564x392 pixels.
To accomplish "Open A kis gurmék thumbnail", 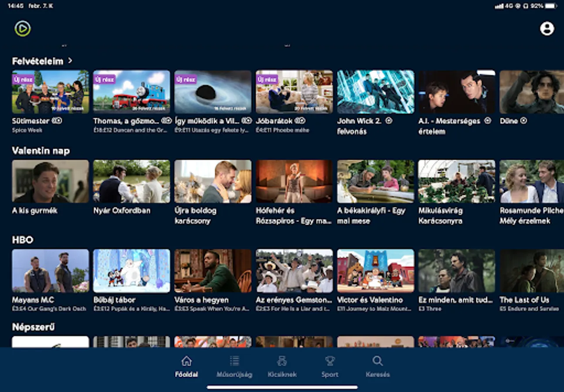I will [51, 181].
